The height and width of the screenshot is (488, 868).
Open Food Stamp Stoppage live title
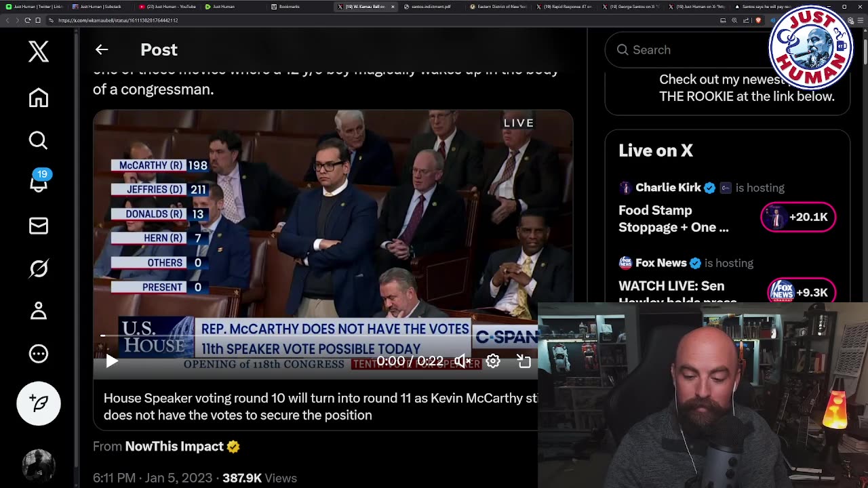(673, 219)
